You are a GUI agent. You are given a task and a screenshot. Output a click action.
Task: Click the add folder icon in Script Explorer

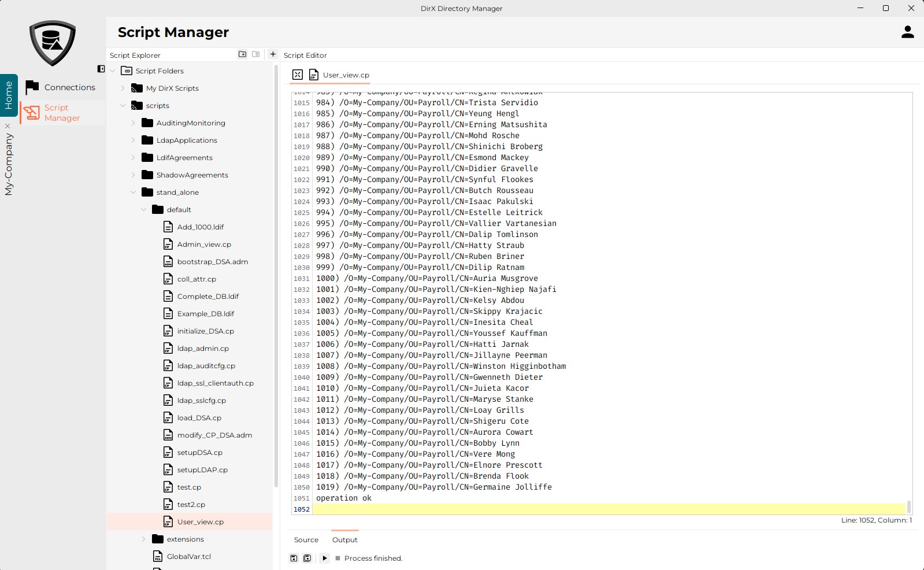coord(242,54)
